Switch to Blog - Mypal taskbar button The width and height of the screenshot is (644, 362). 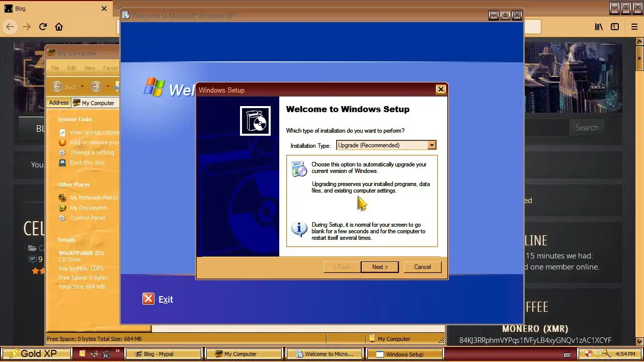pos(164,354)
